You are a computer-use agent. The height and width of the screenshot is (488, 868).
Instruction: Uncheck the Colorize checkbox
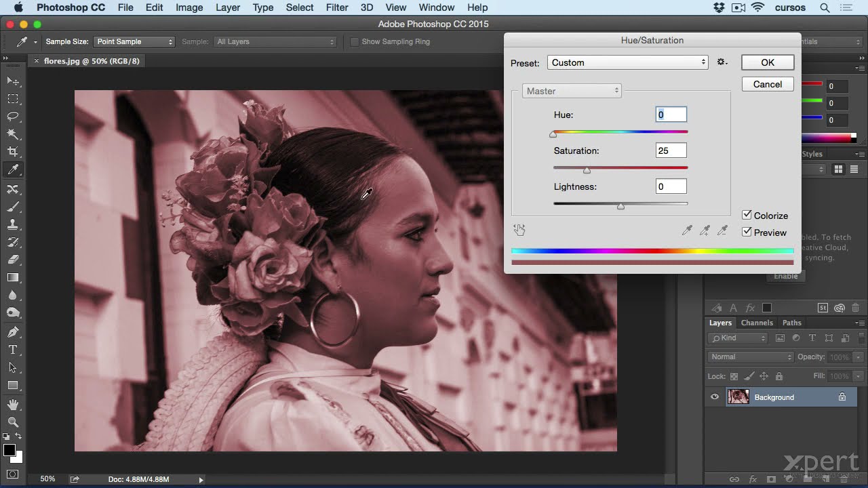click(x=747, y=215)
